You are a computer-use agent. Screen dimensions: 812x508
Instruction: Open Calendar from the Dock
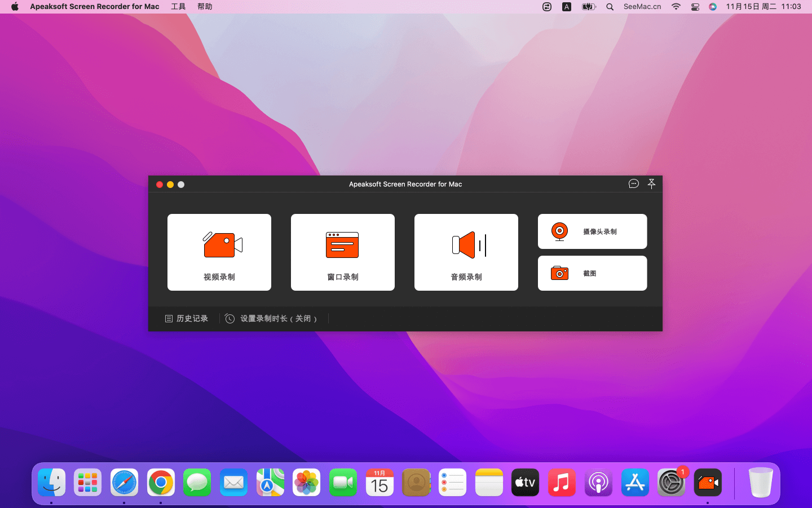(379, 483)
